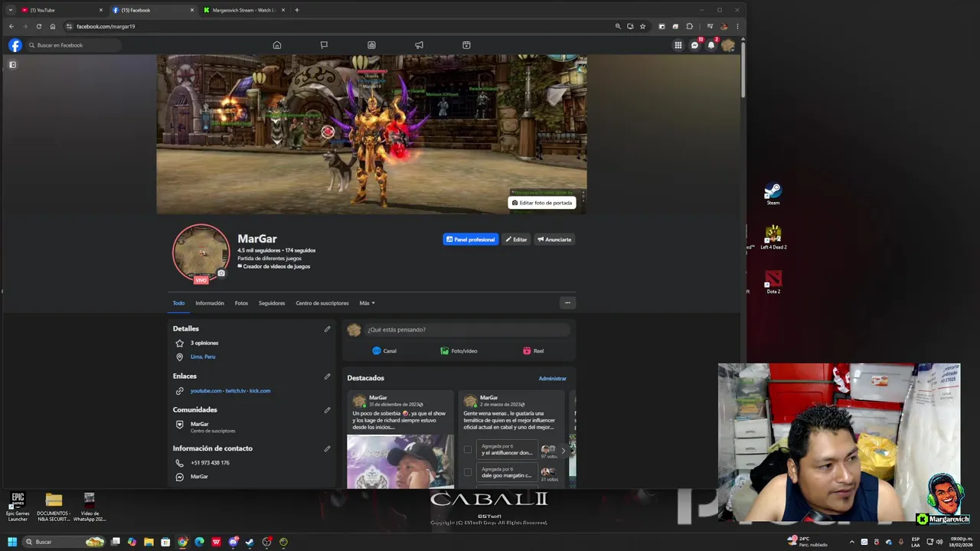Screen dimensions: 980x551
Task: Open the Un poco de soberbia post image
Action: (400, 461)
